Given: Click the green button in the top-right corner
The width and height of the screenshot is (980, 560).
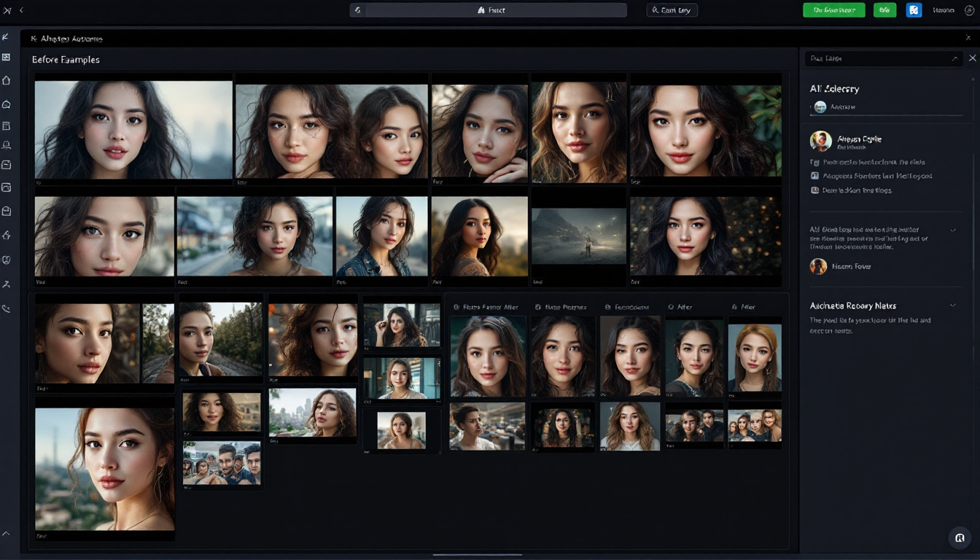Looking at the screenshot, I should pos(833,9).
